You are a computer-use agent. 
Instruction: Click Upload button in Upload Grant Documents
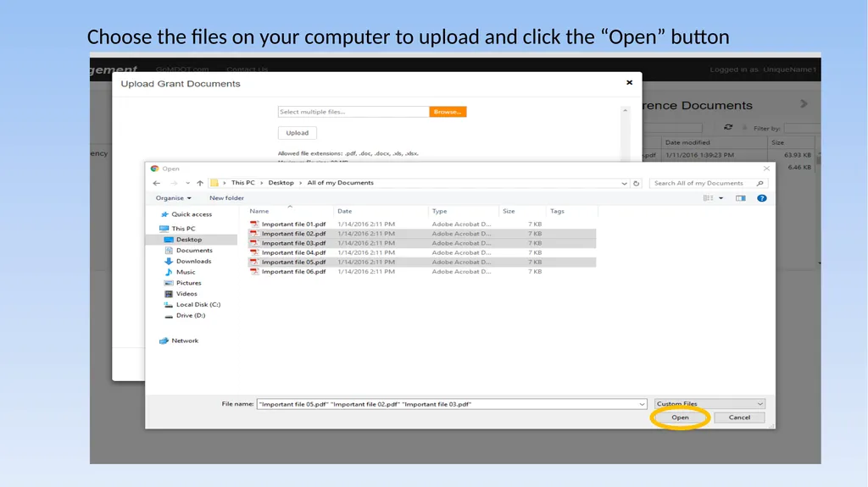pyautogui.click(x=298, y=133)
